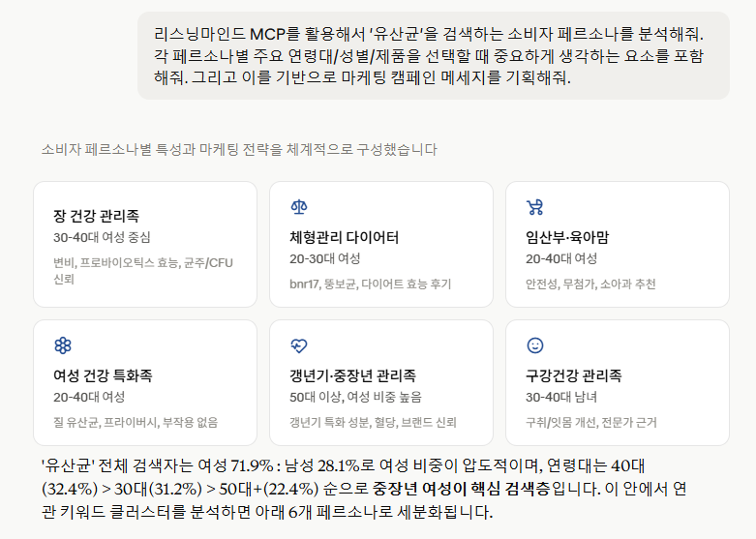Viewport: 756px width, 539px height.
Task: Click the heart pulse icon on 갱년기·중장년 card
Action: point(299,345)
